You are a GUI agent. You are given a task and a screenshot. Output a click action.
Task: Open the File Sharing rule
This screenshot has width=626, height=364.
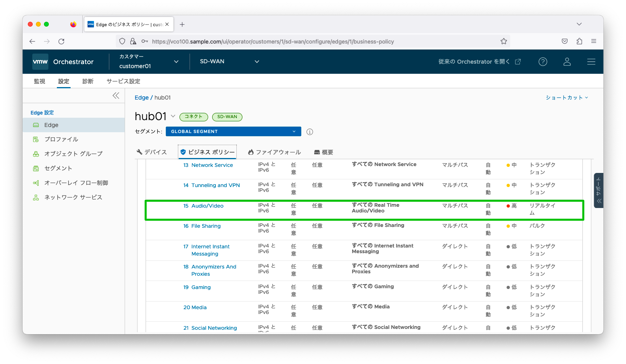(206, 226)
